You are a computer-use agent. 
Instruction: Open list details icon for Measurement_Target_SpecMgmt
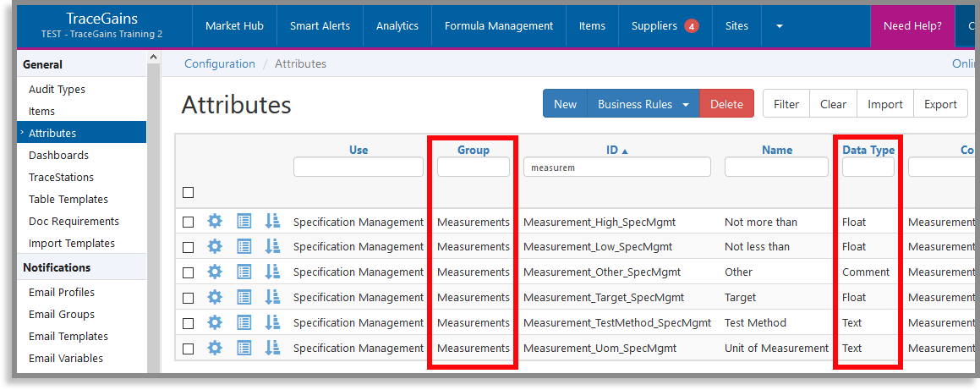point(244,298)
